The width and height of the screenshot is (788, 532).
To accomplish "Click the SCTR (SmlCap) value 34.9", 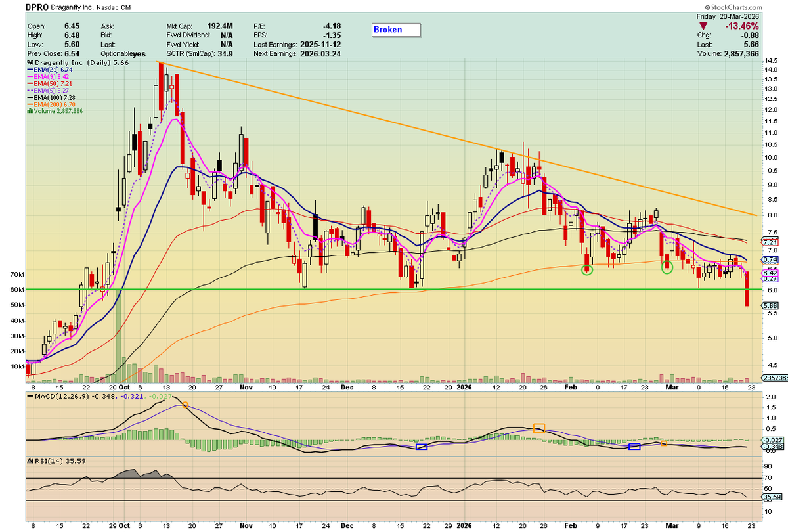I will point(225,54).
